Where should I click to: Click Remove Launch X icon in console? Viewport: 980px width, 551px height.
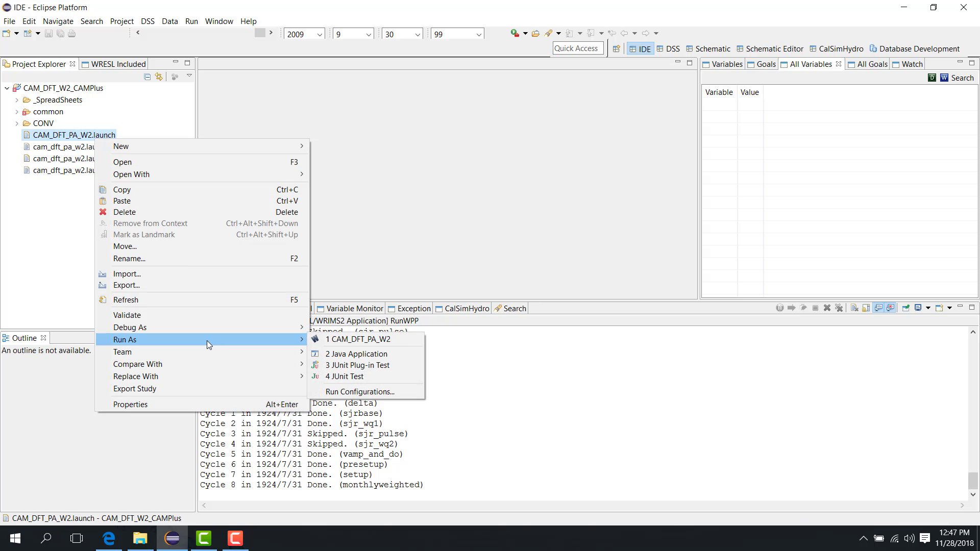click(827, 308)
